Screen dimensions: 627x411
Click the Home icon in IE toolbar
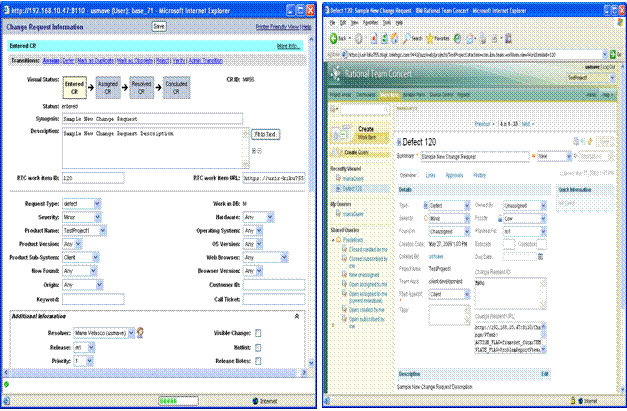pos(394,38)
